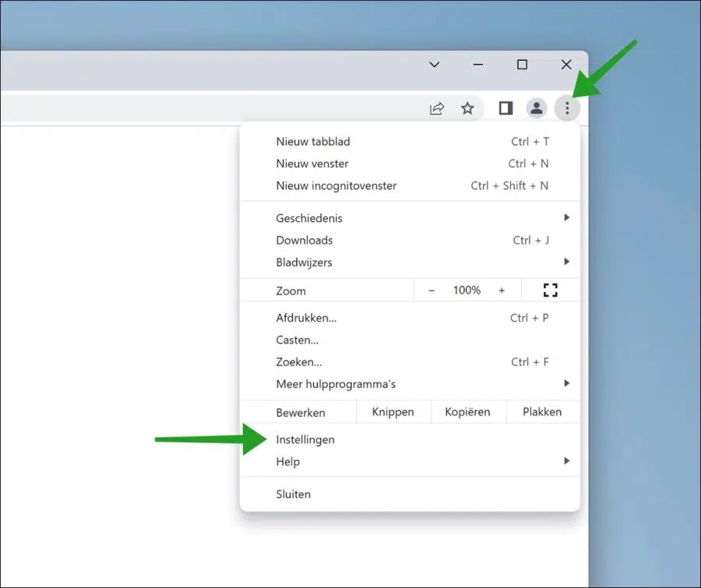Expand Meer hulpprogramma's submenu
The height and width of the screenshot is (588, 701).
tap(410, 384)
